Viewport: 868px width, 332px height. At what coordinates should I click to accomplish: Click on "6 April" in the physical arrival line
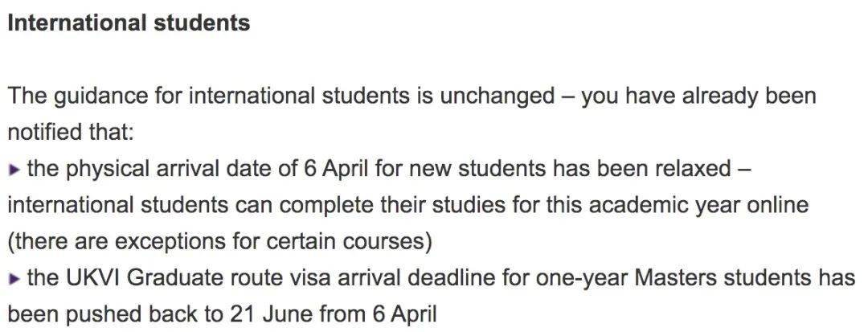tap(338, 170)
